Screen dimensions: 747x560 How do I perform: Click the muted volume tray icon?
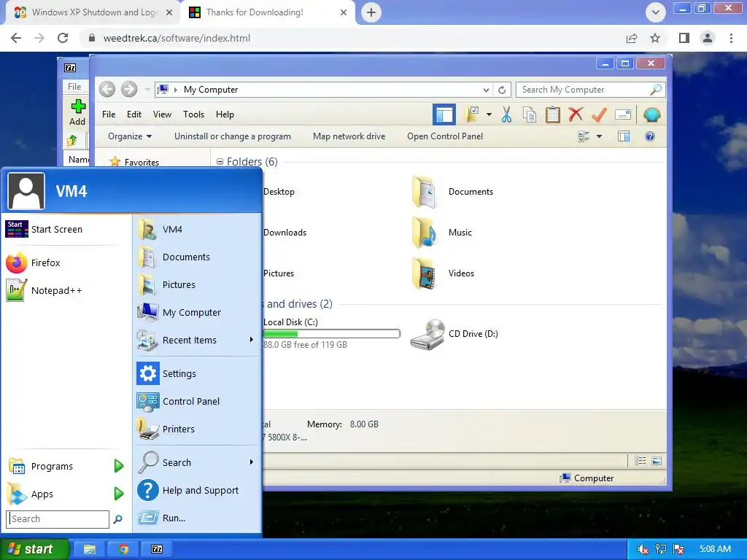(x=642, y=549)
